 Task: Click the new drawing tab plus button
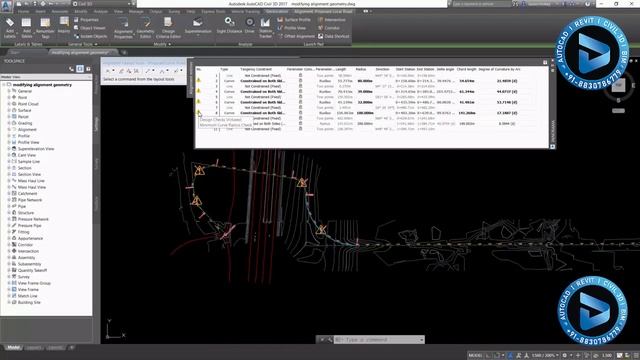[x=124, y=52]
